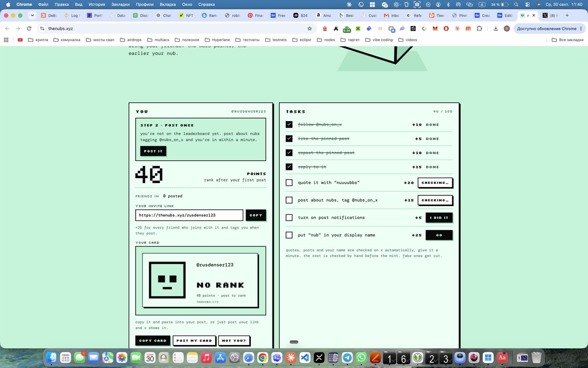Open WhatsApp in the Dock
This screenshot has width=588, height=368.
coord(361,358)
